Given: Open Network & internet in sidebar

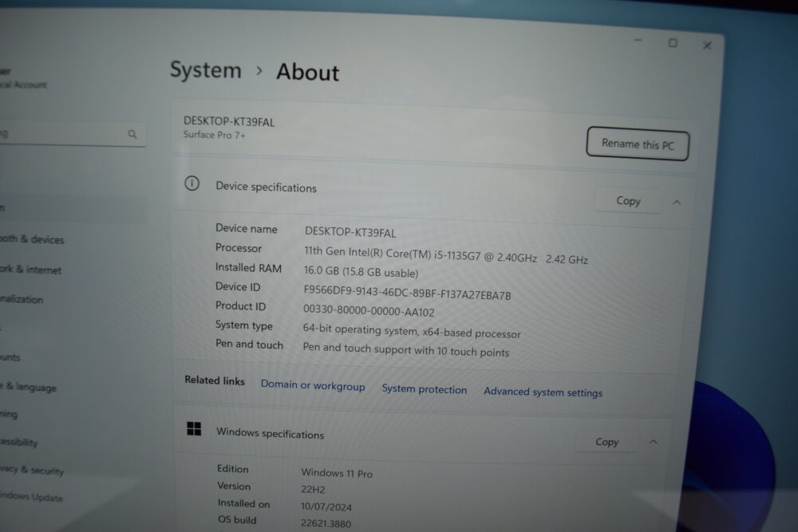Looking at the screenshot, I should (x=30, y=270).
